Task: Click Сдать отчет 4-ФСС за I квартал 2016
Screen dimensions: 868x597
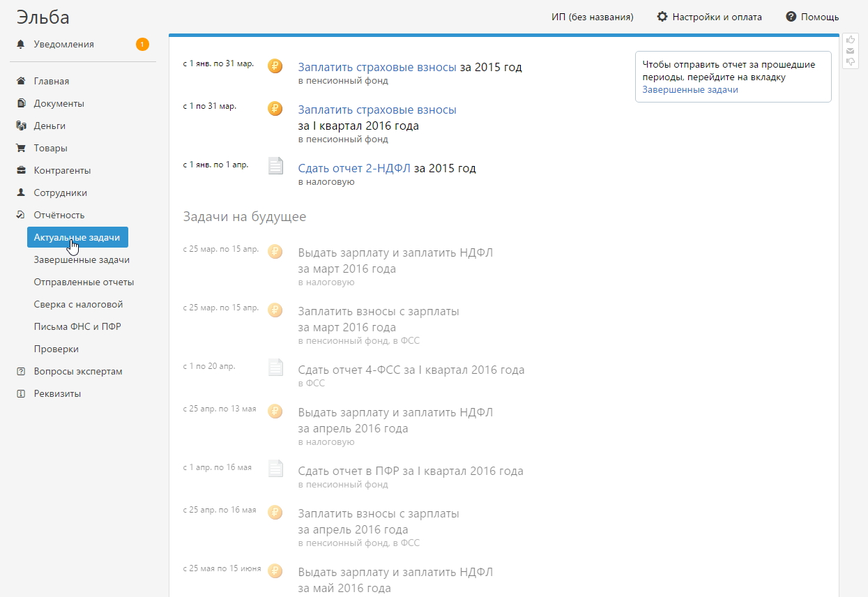Action: (x=411, y=370)
